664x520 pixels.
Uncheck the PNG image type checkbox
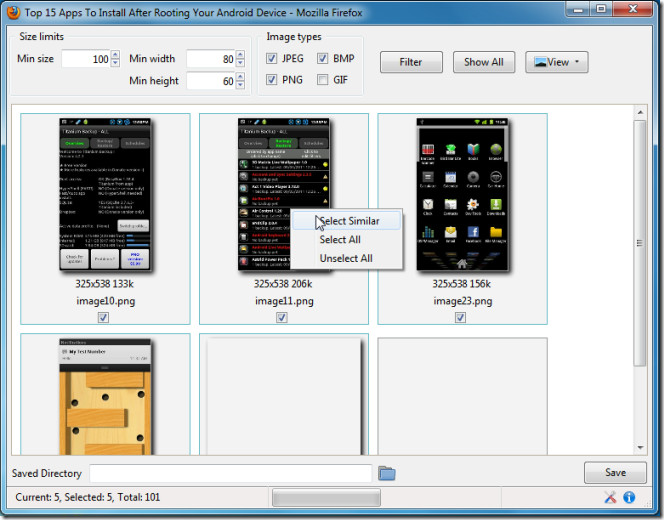271,80
